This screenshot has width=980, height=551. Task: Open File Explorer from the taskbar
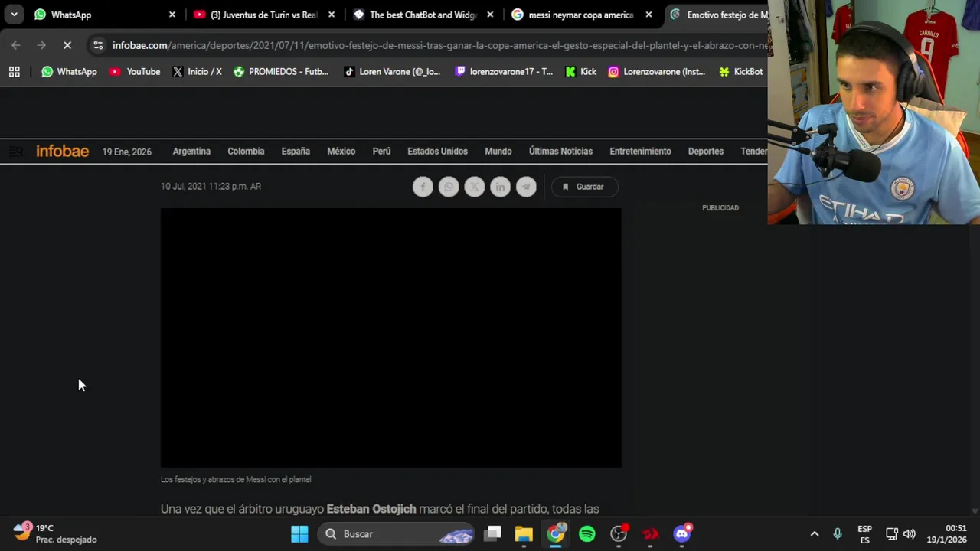pos(524,533)
